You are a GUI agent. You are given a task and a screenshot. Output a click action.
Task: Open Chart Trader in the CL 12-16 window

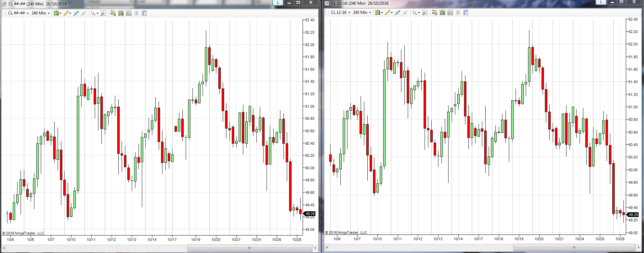point(434,12)
